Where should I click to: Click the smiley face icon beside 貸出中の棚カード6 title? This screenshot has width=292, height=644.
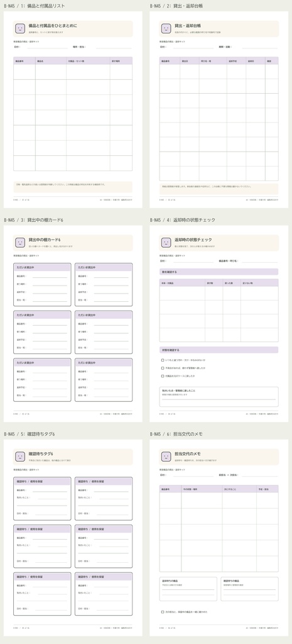point(20,243)
